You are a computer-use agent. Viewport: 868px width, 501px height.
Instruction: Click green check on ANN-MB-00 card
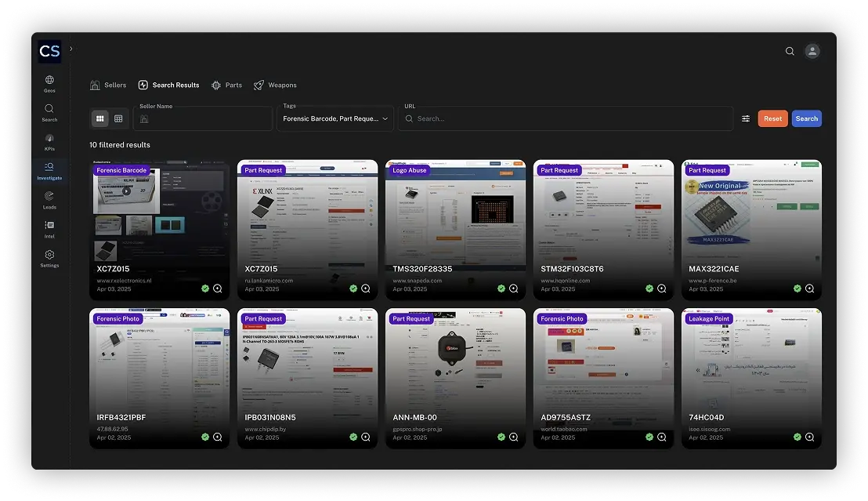501,437
